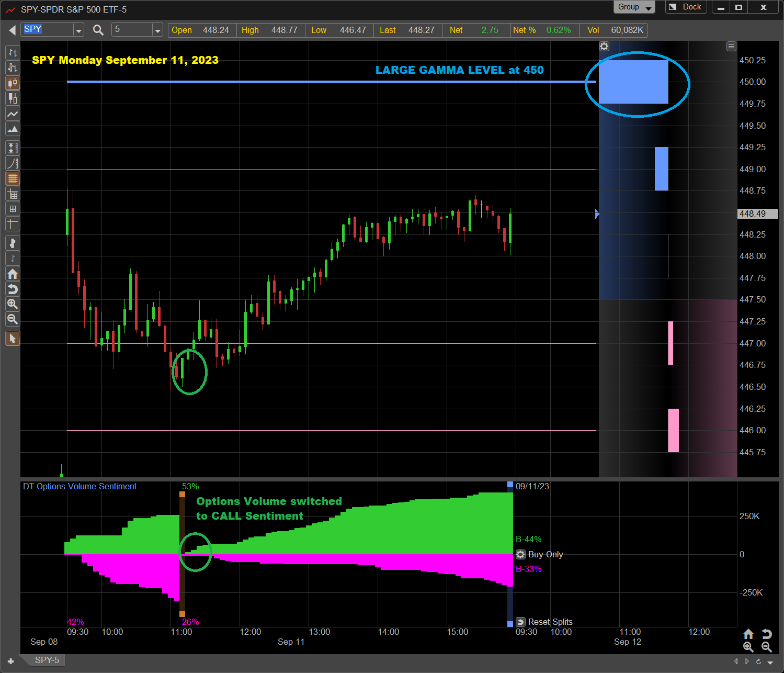Switch to line chart style
784x673 pixels.
point(13,114)
